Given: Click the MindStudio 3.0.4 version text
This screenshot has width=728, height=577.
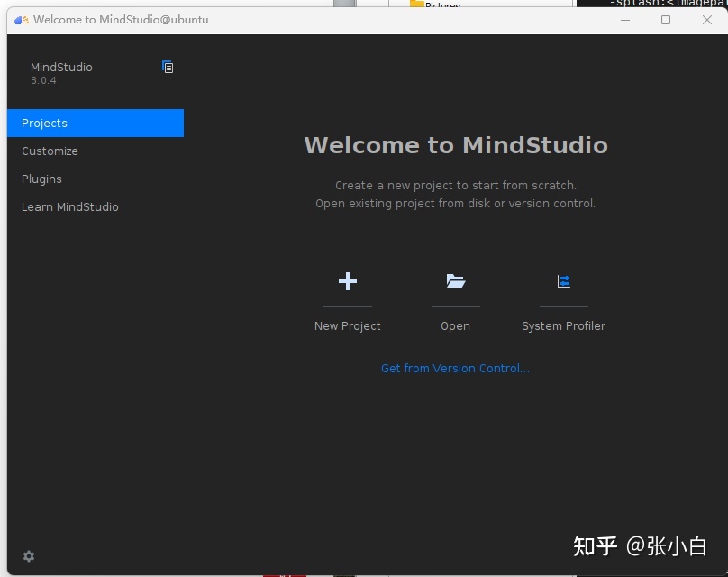Looking at the screenshot, I should 60,73.
